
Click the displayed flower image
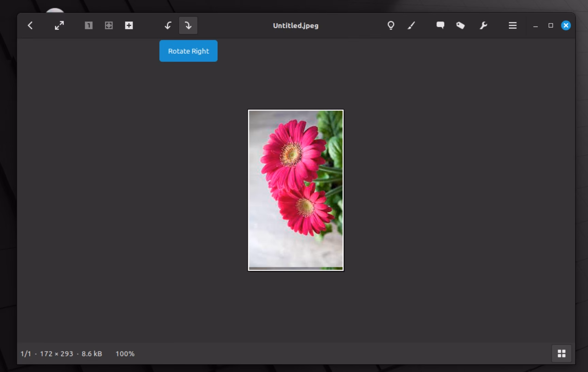point(296,190)
